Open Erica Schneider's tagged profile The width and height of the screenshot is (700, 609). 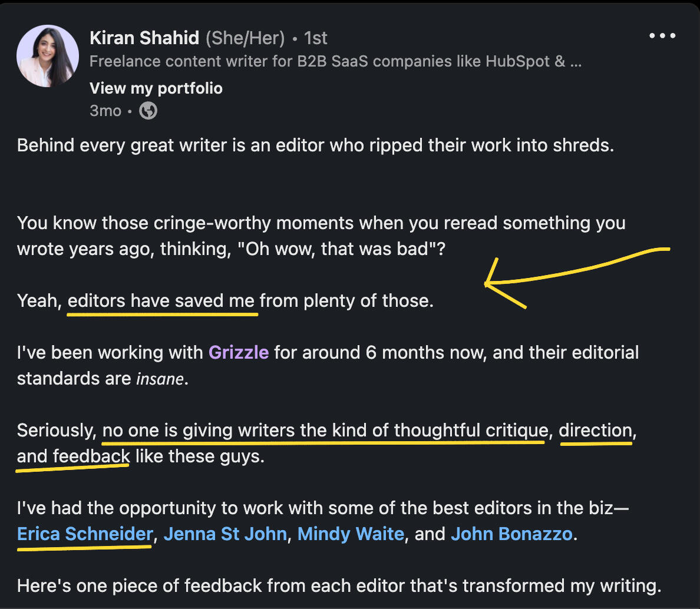[85, 534]
